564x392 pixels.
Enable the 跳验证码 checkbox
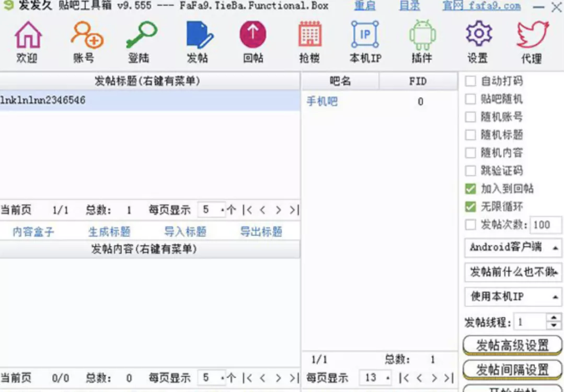tap(470, 170)
